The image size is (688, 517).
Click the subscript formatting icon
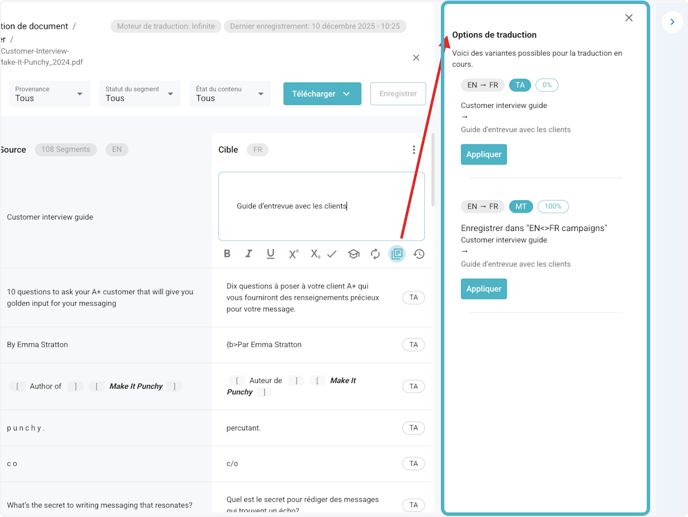315,254
